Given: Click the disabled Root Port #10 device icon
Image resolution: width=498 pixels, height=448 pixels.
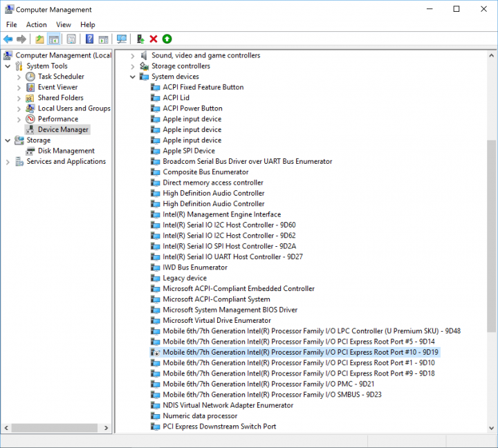Looking at the screenshot, I should [x=155, y=352].
